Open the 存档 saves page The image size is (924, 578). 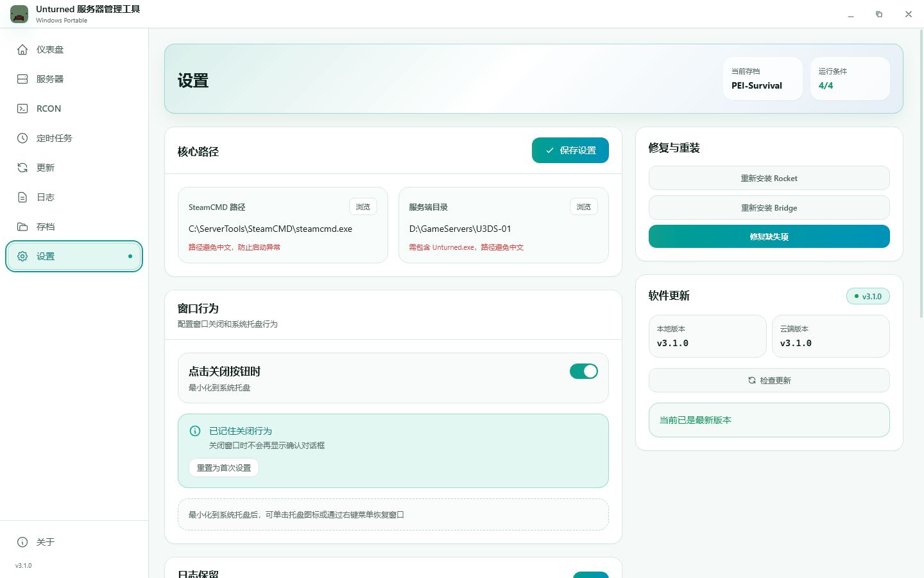pyautogui.click(x=74, y=227)
